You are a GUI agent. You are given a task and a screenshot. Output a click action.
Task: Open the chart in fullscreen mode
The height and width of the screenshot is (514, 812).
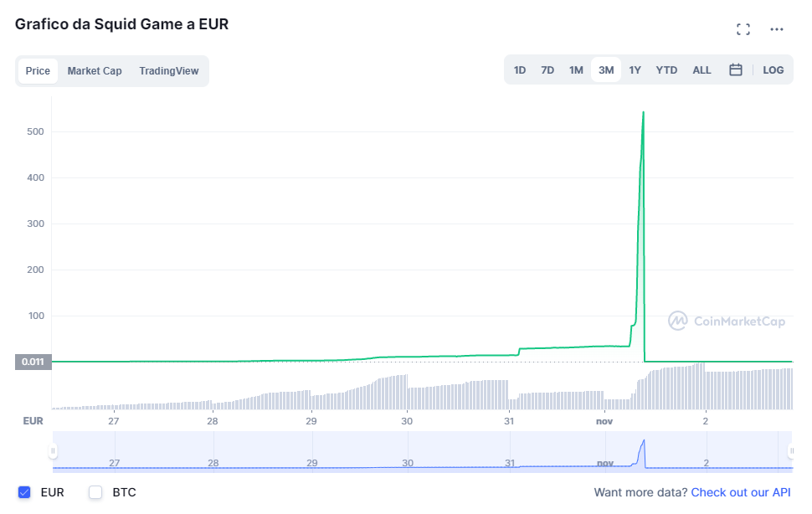(743, 29)
